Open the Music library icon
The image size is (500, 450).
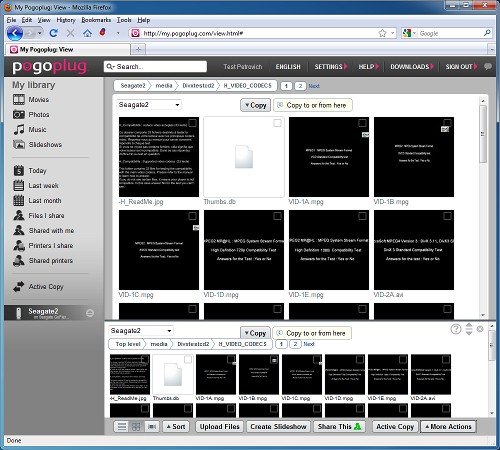pos(19,129)
